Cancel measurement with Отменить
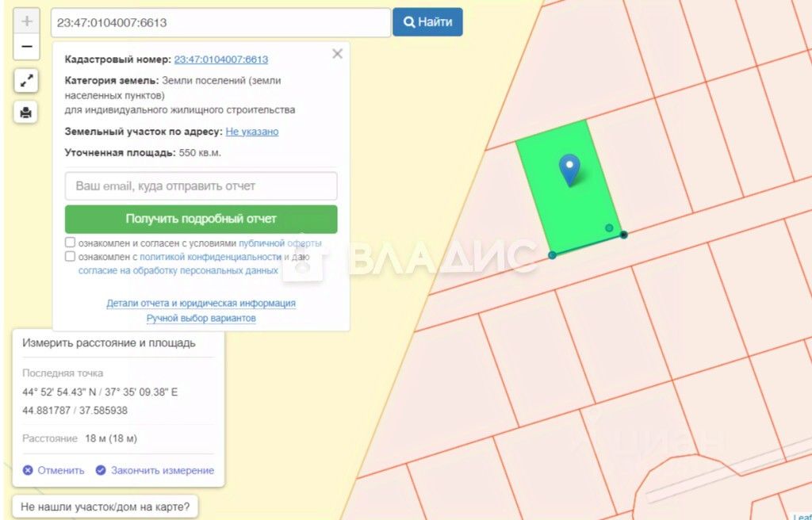The height and width of the screenshot is (520, 812). tap(53, 470)
